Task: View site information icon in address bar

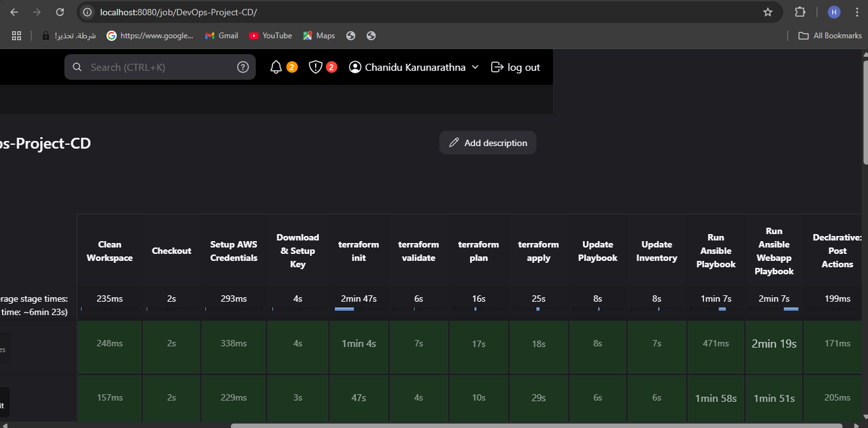Action: [88, 12]
